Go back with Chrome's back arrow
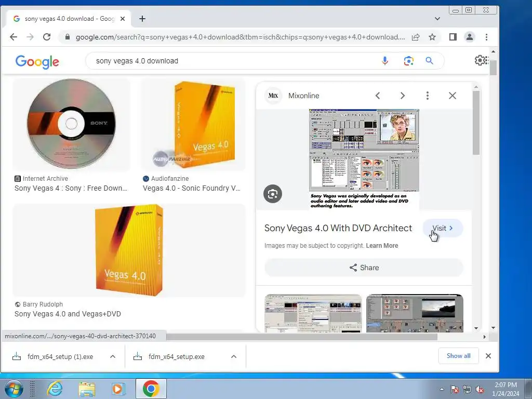 click(x=13, y=37)
